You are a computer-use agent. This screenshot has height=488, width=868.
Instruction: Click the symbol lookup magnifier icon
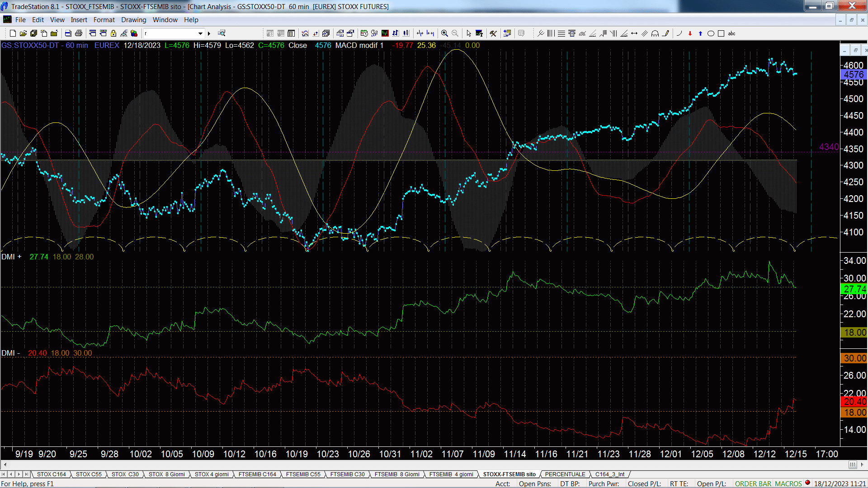pos(222,33)
